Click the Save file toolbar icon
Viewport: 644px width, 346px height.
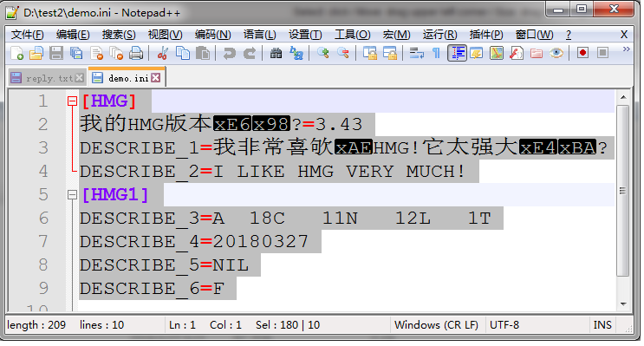click(x=56, y=53)
